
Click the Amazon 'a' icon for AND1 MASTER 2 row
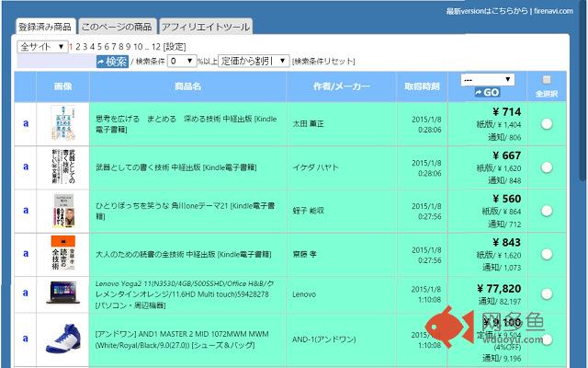(x=26, y=339)
